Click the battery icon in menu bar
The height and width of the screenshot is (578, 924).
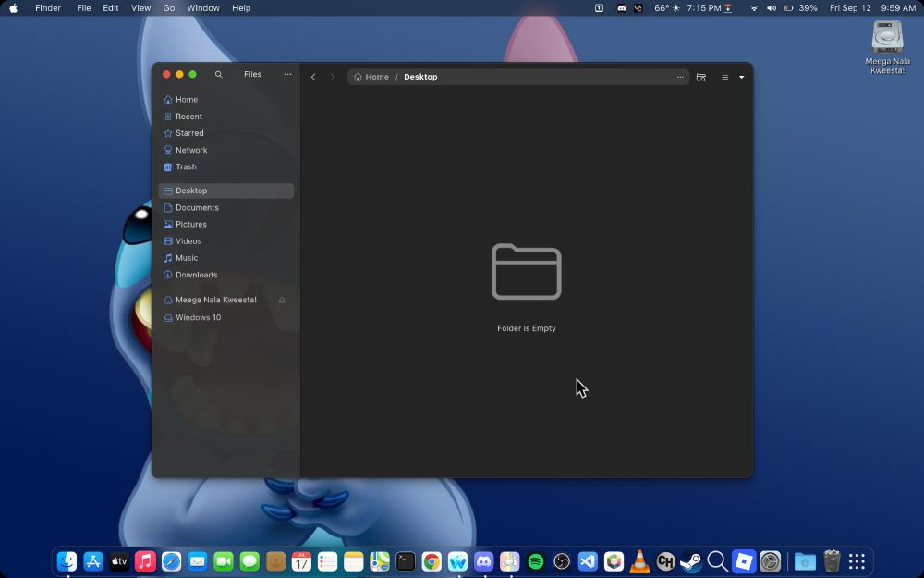click(788, 8)
